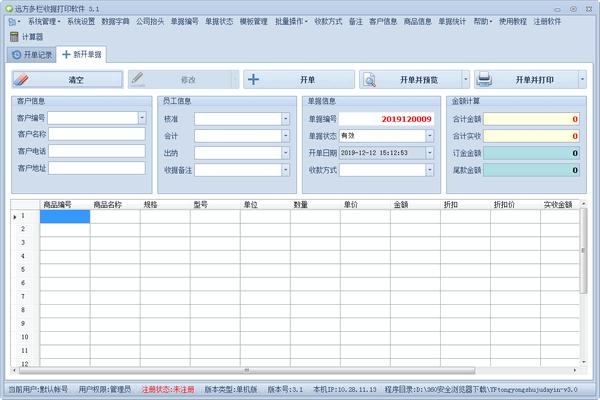600x400 pixels.
Task: Open the 收款方式 dropdown arrow
Action: [430, 170]
